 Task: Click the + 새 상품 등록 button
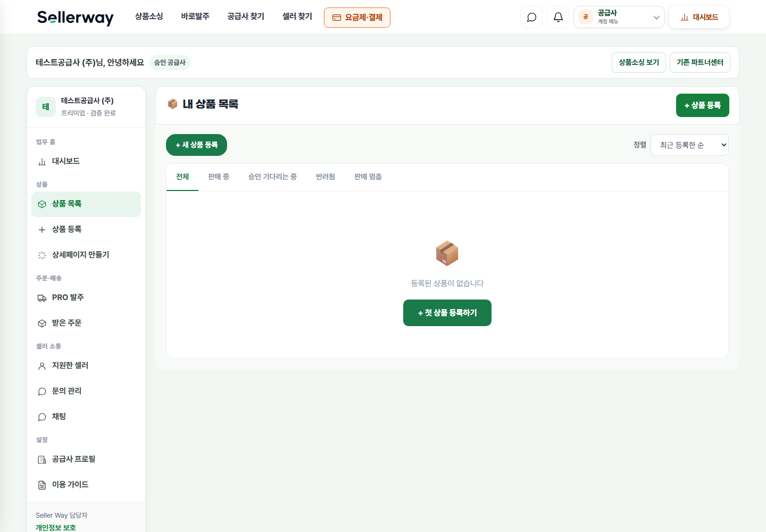tap(196, 145)
